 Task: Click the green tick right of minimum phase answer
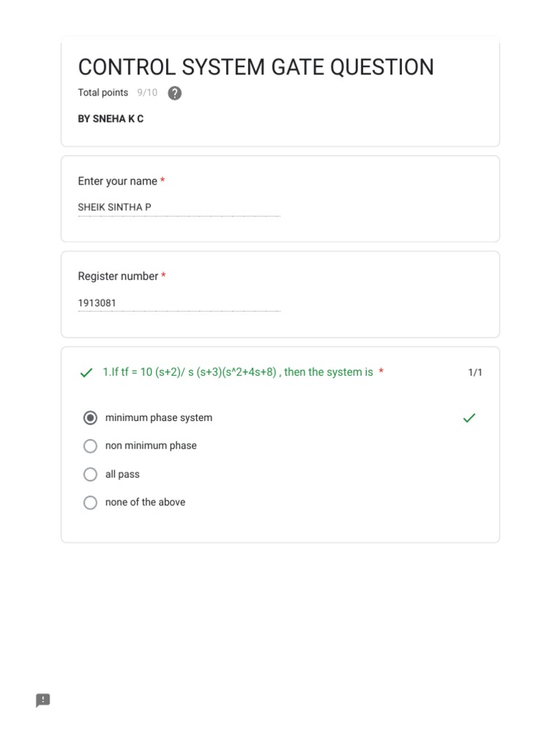pyautogui.click(x=470, y=418)
